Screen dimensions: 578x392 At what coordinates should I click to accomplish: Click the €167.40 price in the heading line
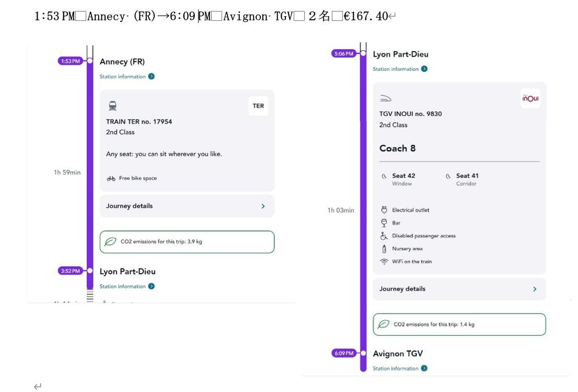point(366,16)
